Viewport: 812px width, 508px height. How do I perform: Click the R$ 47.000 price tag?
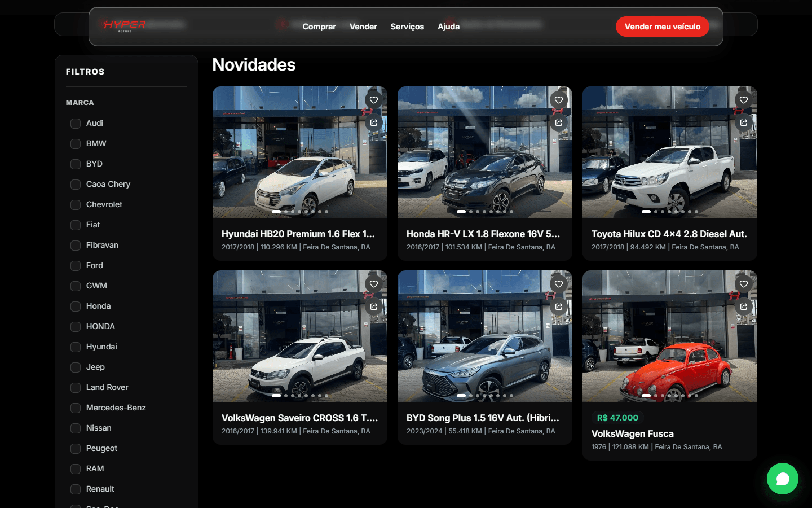point(617,418)
